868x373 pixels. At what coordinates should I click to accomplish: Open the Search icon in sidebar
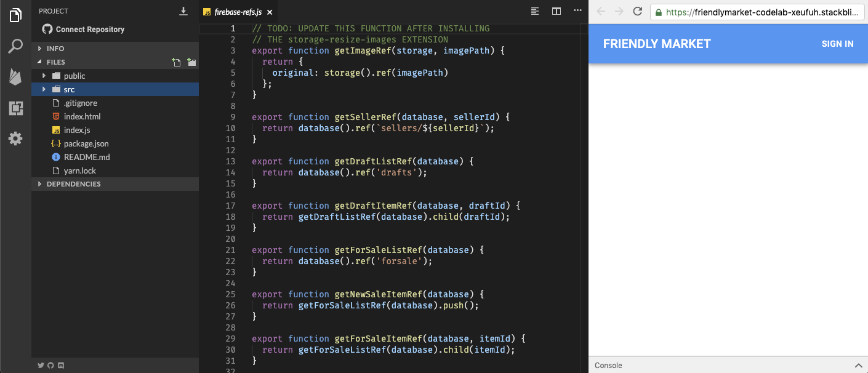15,46
